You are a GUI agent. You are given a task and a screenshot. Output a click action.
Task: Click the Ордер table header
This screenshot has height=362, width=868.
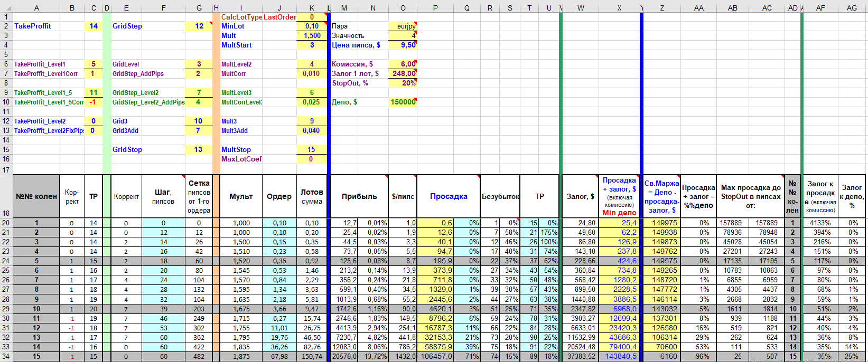279,196
